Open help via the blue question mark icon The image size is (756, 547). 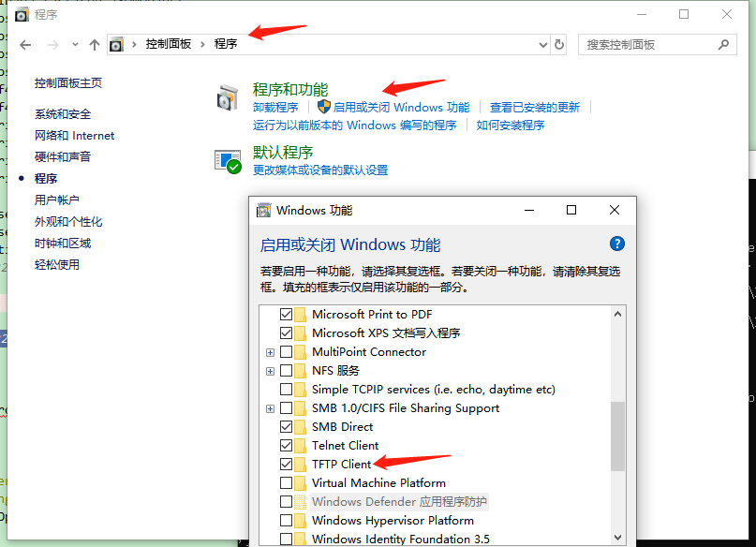pyautogui.click(x=616, y=244)
